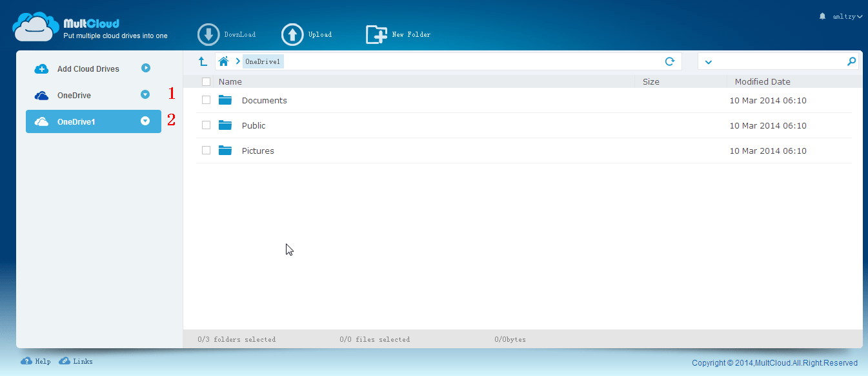Click the Download icon in toolbar
Screen dimensions: 868x376
208,34
